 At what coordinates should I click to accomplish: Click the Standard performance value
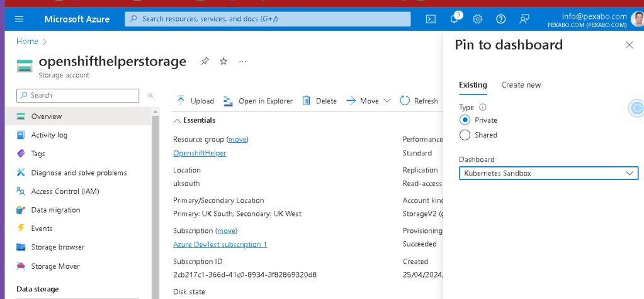click(x=417, y=153)
